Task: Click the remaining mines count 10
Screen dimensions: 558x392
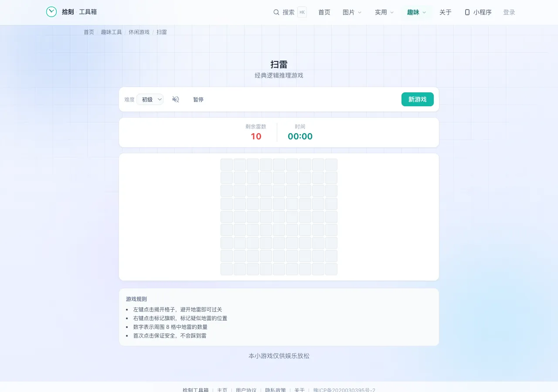Action: (x=256, y=136)
